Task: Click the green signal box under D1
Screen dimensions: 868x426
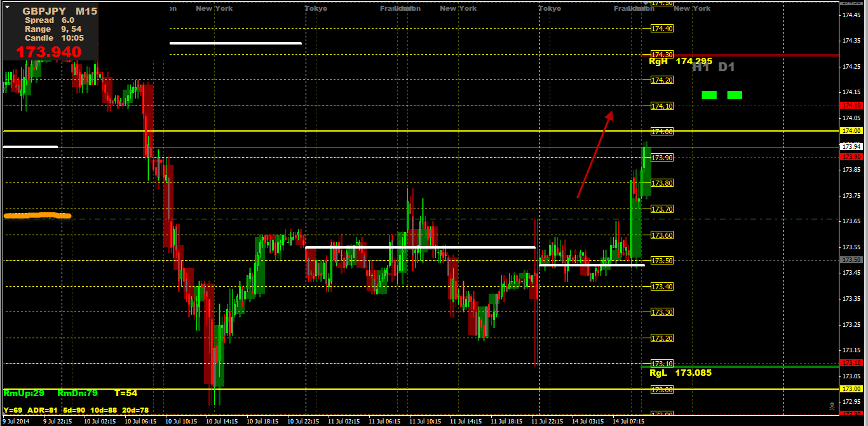Action: (x=735, y=95)
